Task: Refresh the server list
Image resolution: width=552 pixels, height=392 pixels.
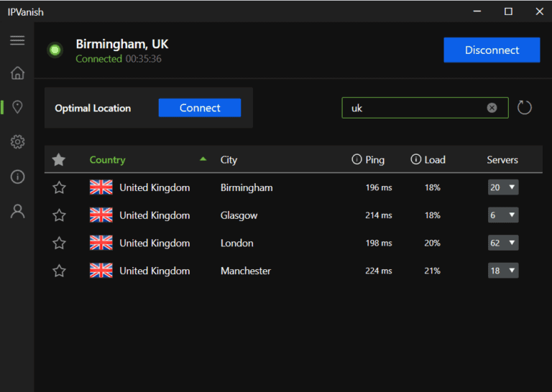Action: (x=525, y=108)
